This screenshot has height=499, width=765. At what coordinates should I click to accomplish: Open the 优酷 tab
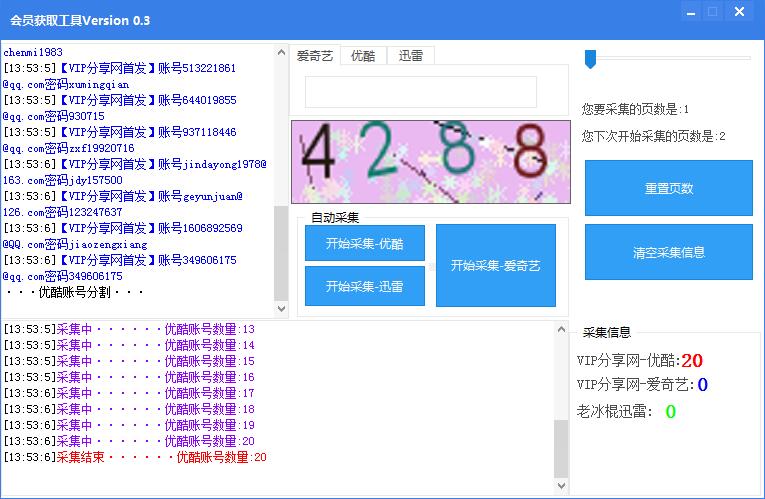pos(363,56)
